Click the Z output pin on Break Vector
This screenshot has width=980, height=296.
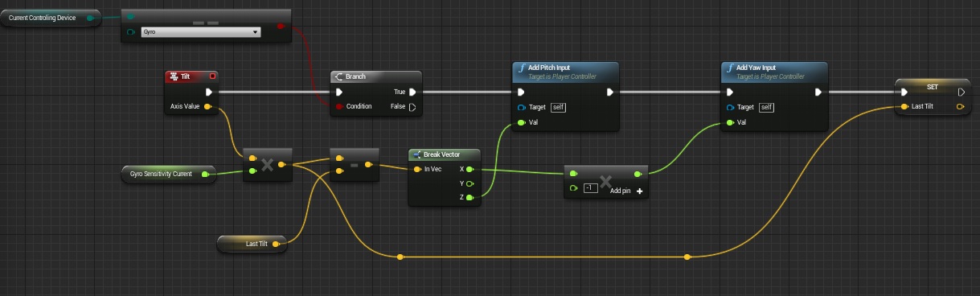point(469,197)
